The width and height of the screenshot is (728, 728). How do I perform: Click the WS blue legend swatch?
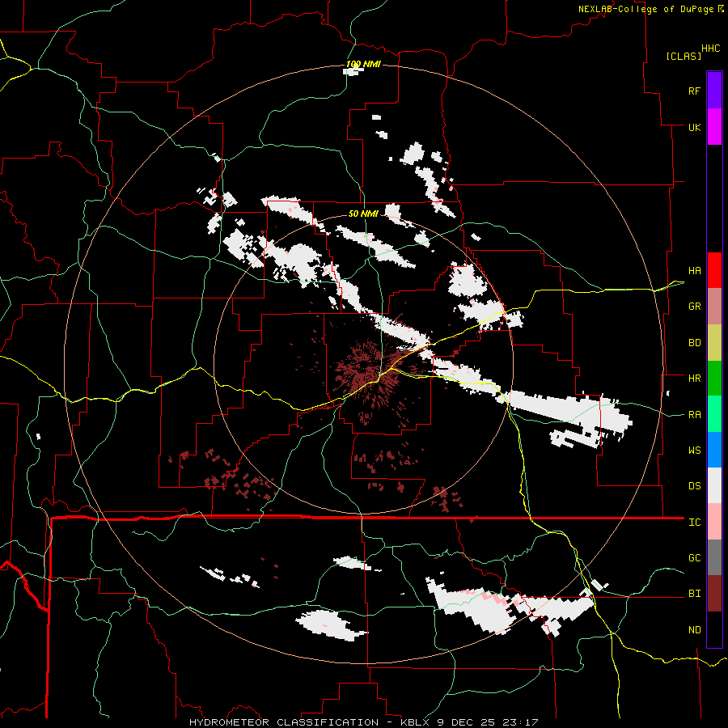click(x=714, y=450)
